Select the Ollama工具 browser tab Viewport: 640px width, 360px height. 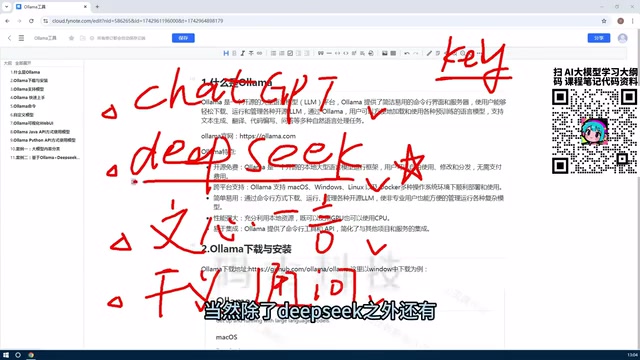coord(51,7)
